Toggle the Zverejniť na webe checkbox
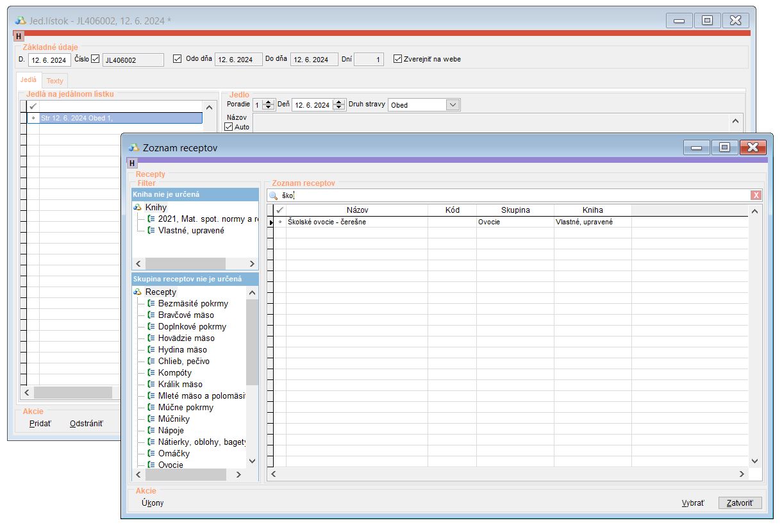782x532 pixels. tap(398, 59)
